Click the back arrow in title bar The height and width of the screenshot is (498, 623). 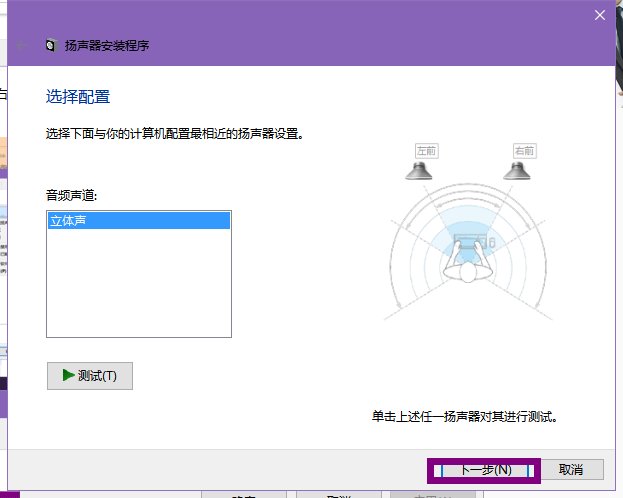click(22, 45)
